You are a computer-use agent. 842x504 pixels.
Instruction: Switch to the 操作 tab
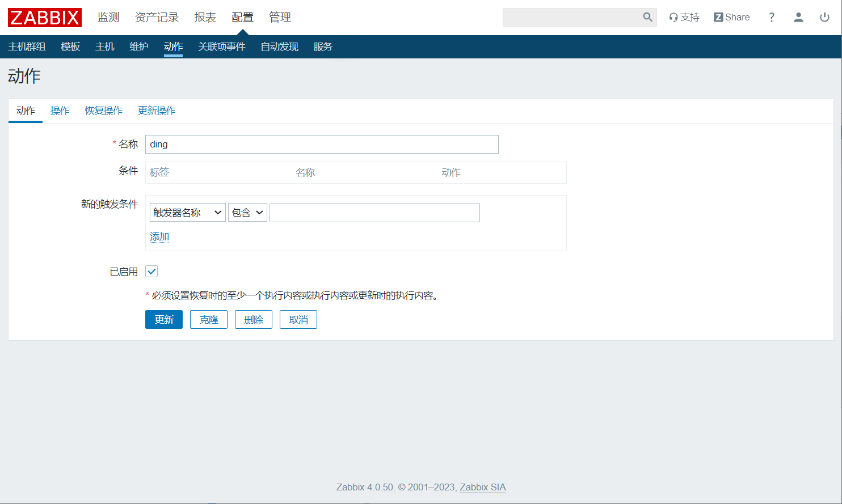point(60,111)
